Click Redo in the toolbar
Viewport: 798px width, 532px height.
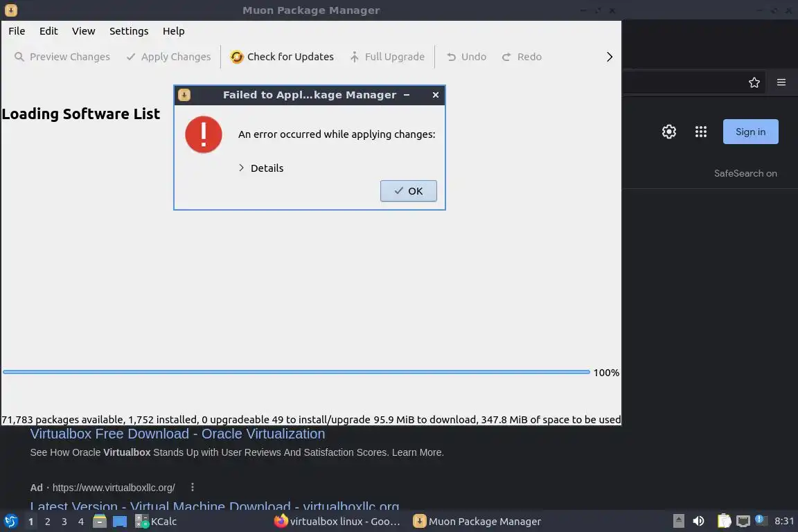pyautogui.click(x=522, y=57)
